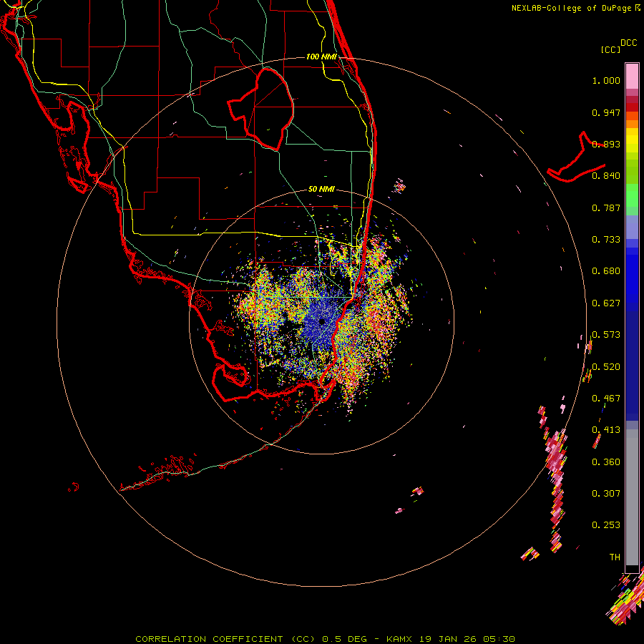Select the 0.520 legend value

(x=606, y=367)
